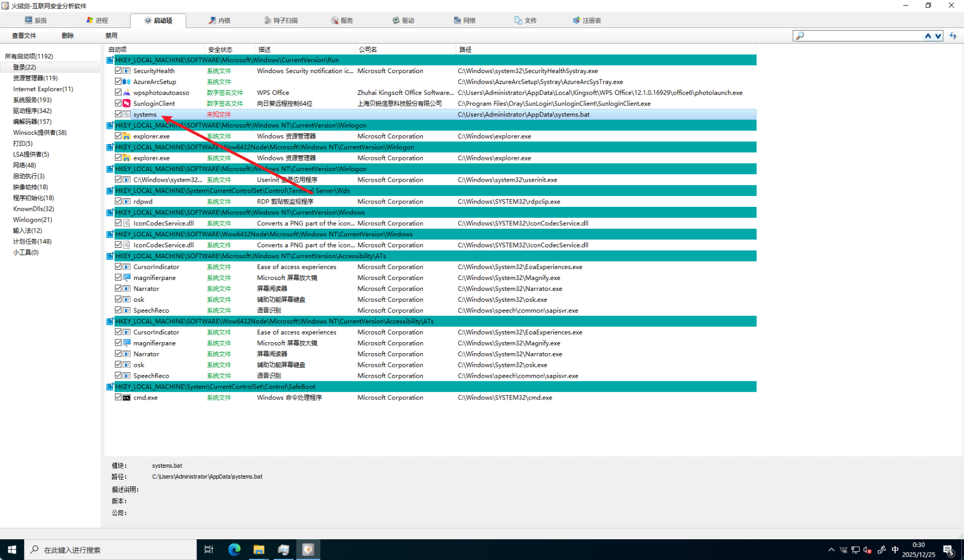Collapse the Terminal Server\Wds group

[110, 190]
